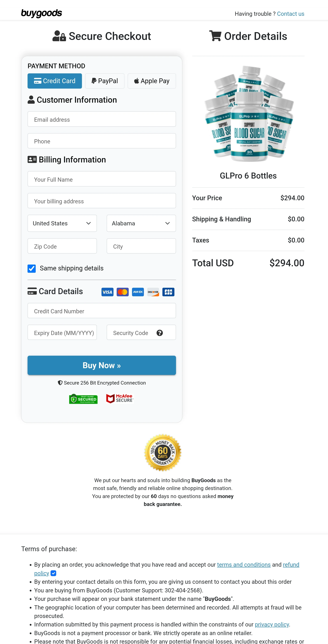Click the Trust Guard Secured badge
This screenshot has height=644, width=328.
[83, 399]
